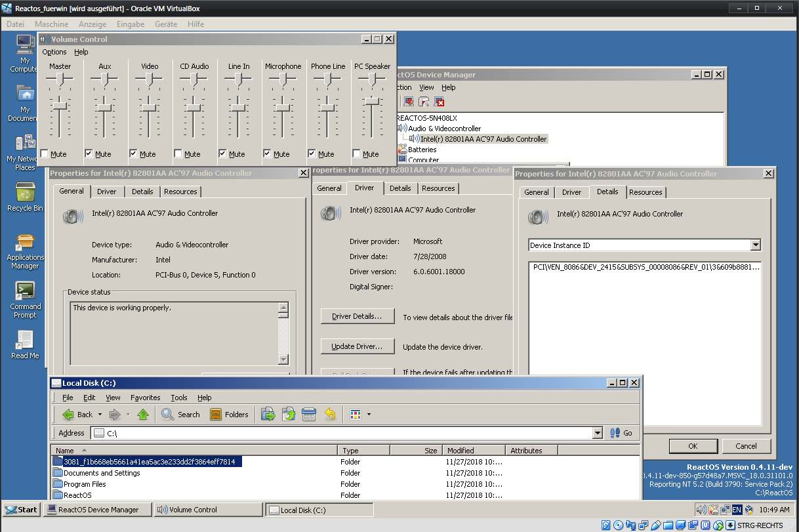Open the Views dropdown arrow in Local Disk toolbar
This screenshot has width=799, height=532.
[x=369, y=415]
